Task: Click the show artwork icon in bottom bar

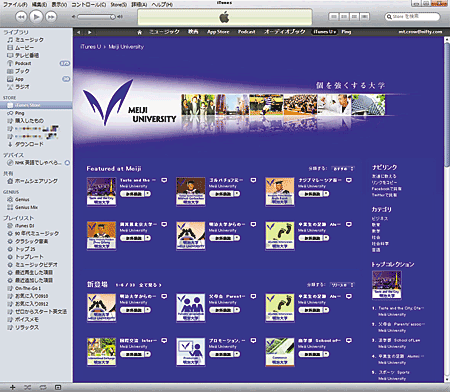Action: coord(58,387)
